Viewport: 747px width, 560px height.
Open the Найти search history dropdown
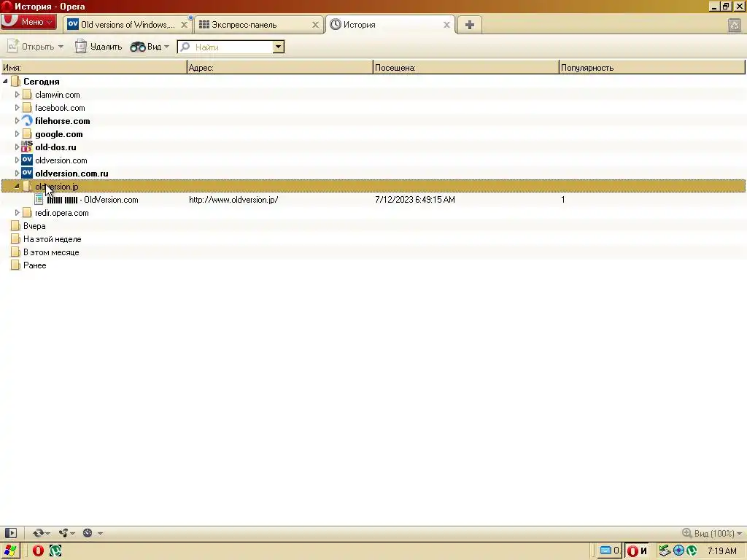(x=278, y=47)
